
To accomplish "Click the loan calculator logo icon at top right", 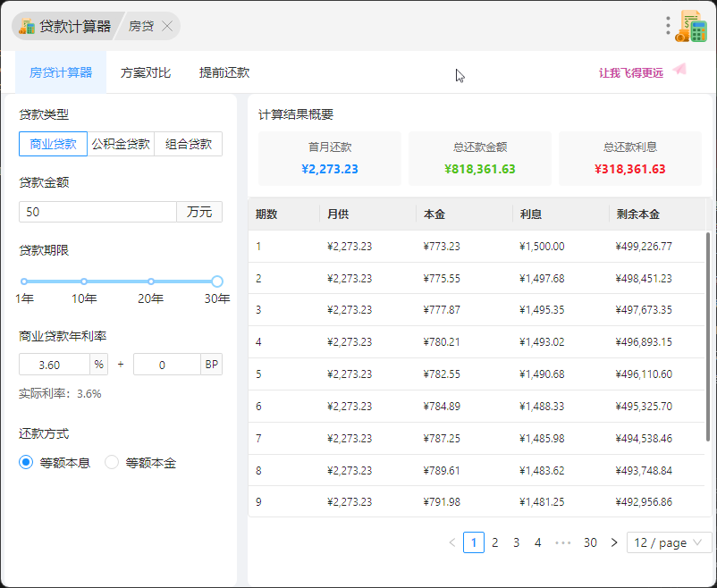I will [691, 27].
